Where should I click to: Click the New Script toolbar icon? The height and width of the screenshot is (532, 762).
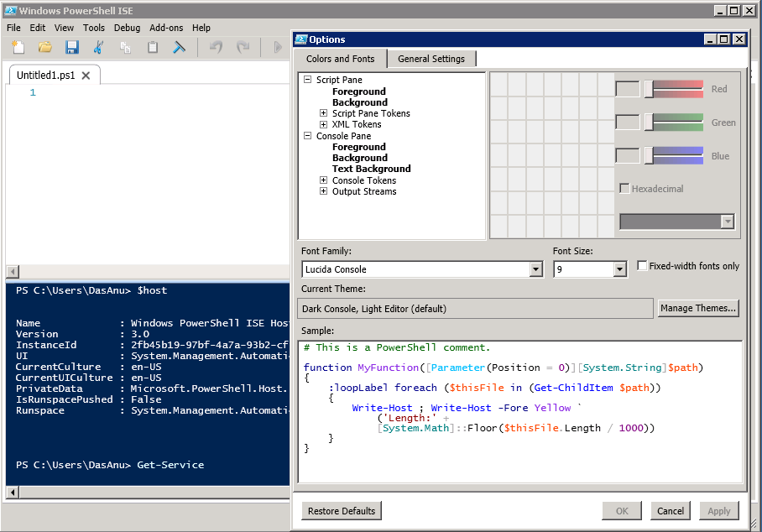click(18, 47)
